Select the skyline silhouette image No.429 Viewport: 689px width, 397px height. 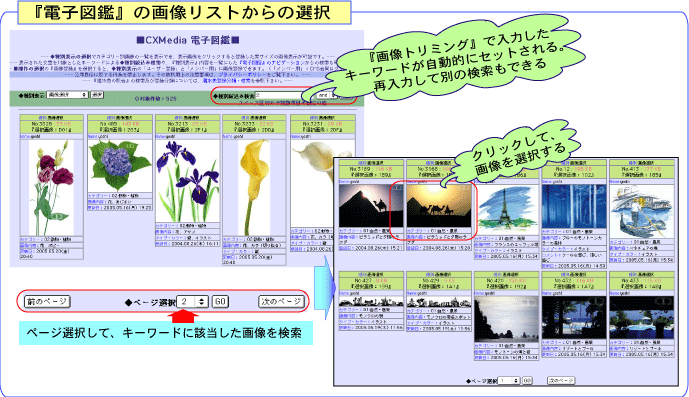439,302
